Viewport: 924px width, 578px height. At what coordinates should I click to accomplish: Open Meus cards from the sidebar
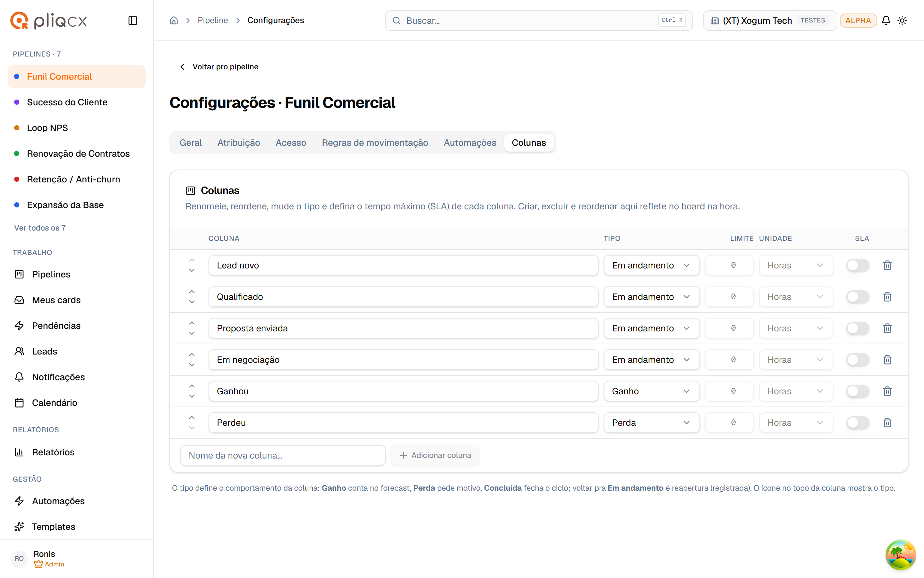coord(77,300)
